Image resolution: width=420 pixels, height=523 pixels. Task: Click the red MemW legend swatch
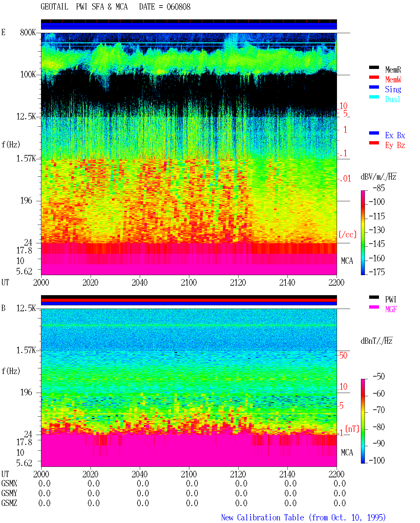[374, 77]
